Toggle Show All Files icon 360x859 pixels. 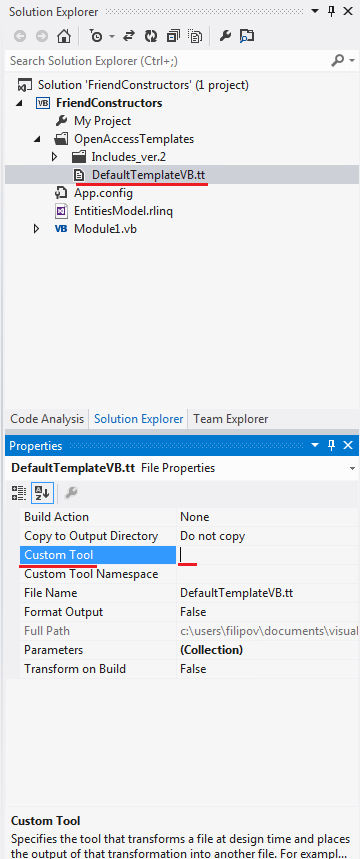click(x=196, y=36)
